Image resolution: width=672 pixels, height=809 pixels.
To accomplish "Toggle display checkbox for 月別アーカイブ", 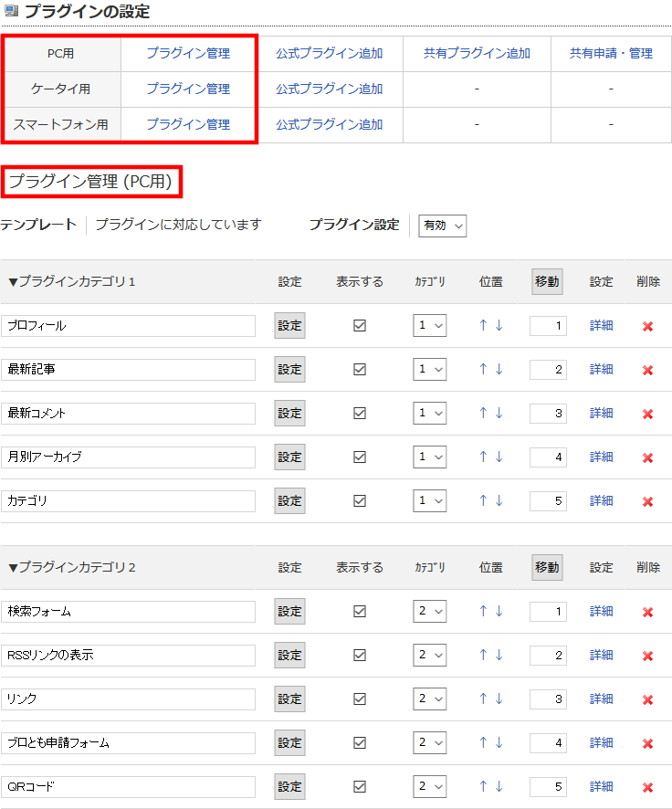I will pyautogui.click(x=360, y=457).
